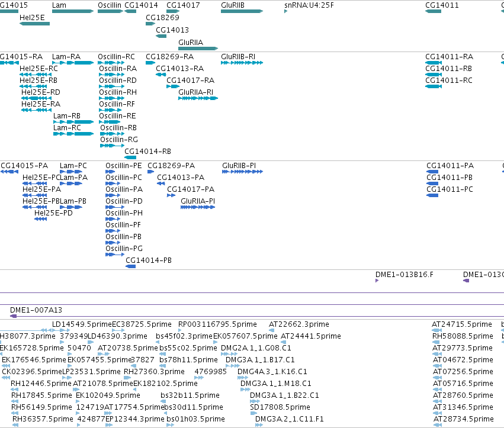Click the AT24715.5prime EST label
The image size is (504, 428).
pos(462,324)
